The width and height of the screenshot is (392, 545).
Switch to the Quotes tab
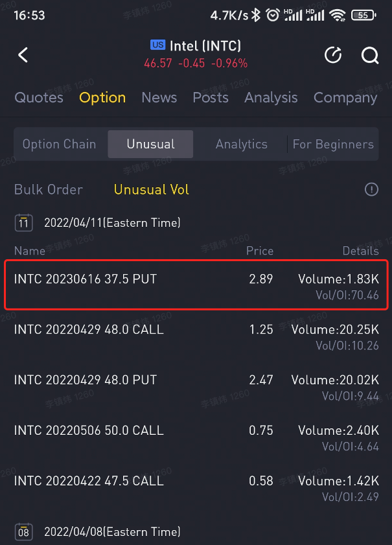coord(39,98)
